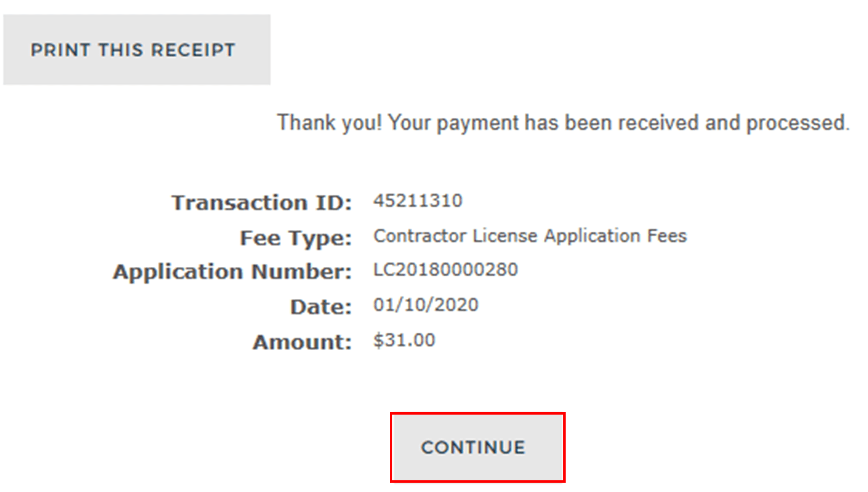Click the Transaction ID label
The width and height of the screenshot is (868, 492).
(x=261, y=202)
